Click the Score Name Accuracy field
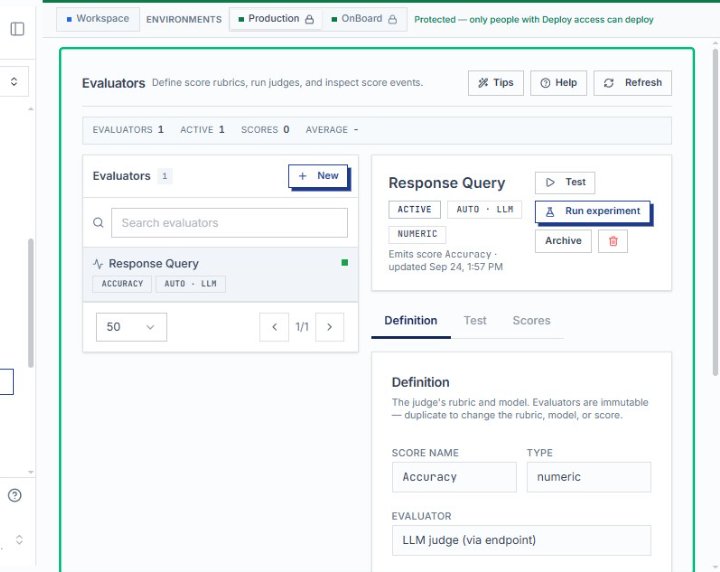This screenshot has width=720, height=572. point(454,477)
